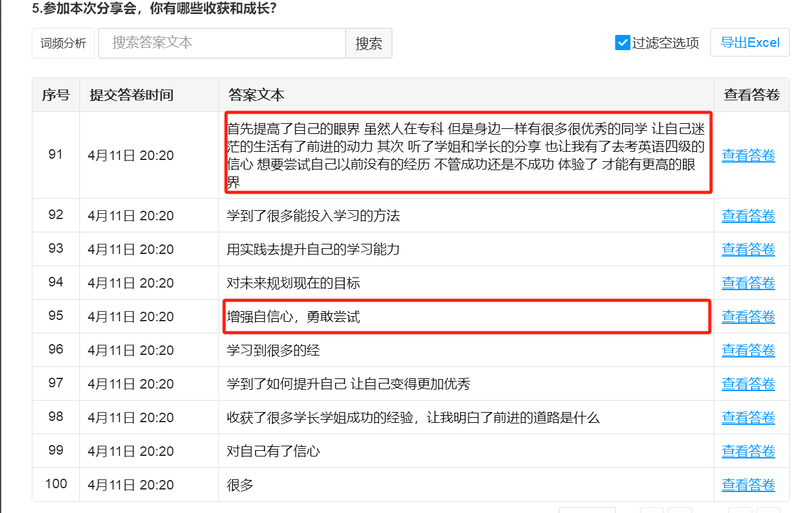This screenshot has height=513, width=812.
Task: Click the 序号 column header
Action: [x=56, y=95]
